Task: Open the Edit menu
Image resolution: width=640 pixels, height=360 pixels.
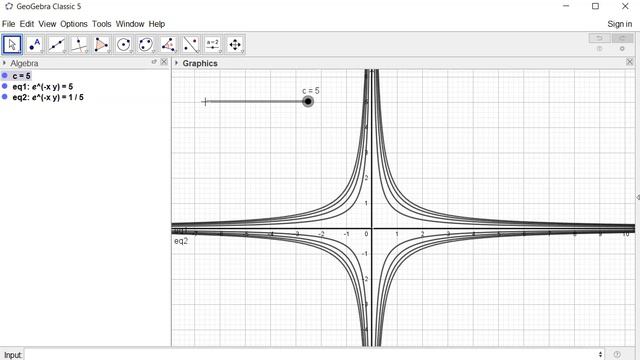Action: 27,24
